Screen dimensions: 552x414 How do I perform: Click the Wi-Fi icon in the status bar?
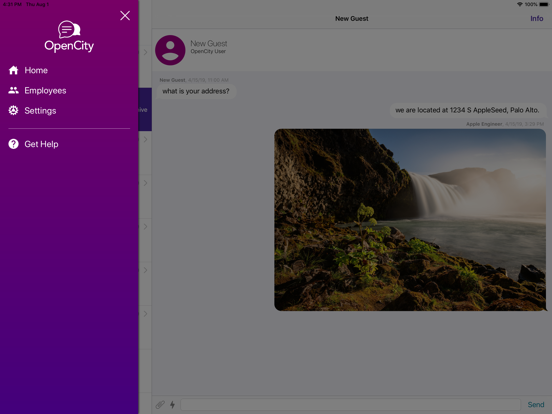coord(520,4)
